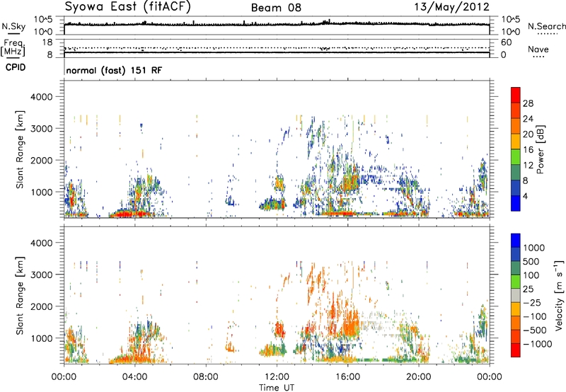
Task: Click the '16:00' time tick label
Action: [x=347, y=377]
